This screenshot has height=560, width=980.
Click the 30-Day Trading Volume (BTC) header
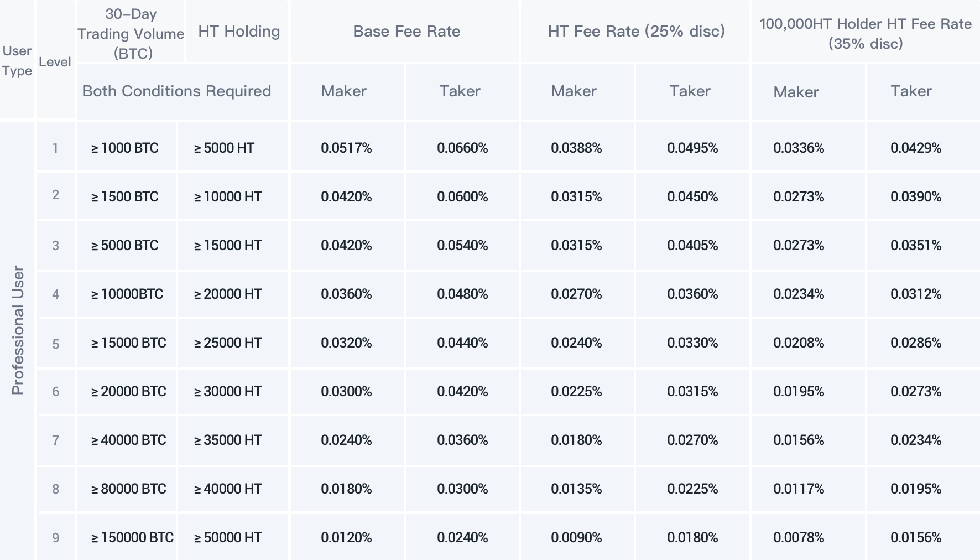[131, 33]
